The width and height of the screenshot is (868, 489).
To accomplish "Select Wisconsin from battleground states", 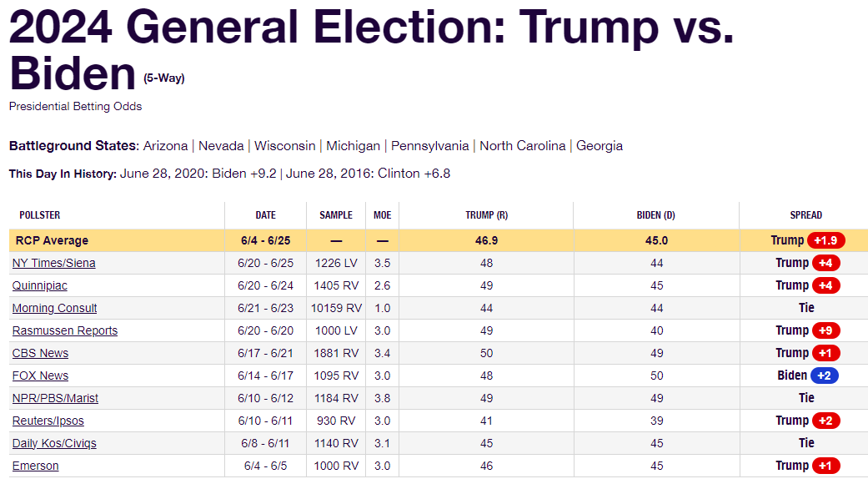I will click(284, 145).
